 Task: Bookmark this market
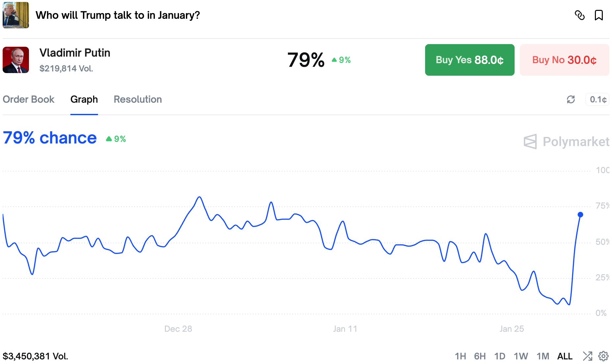[x=599, y=15]
